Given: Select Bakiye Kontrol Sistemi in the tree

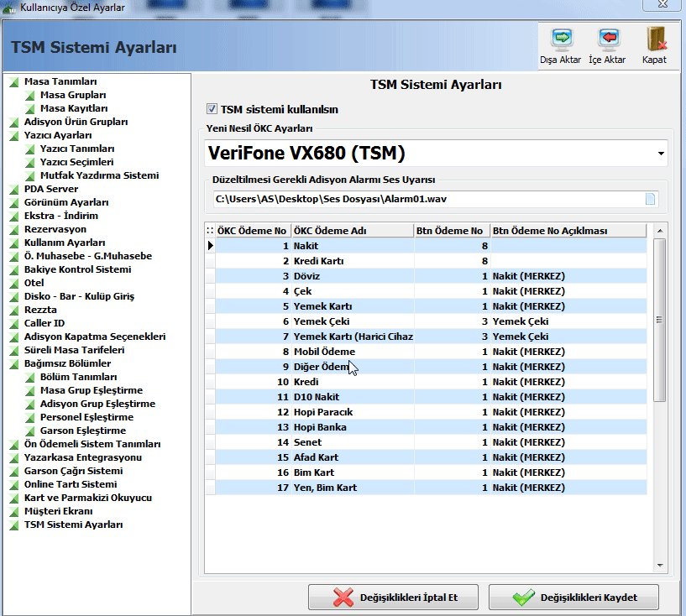Looking at the screenshot, I should click(77, 269).
